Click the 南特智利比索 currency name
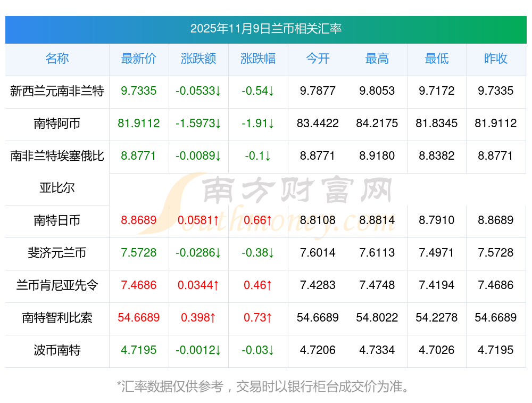This screenshot has height=403, width=532. (57, 318)
